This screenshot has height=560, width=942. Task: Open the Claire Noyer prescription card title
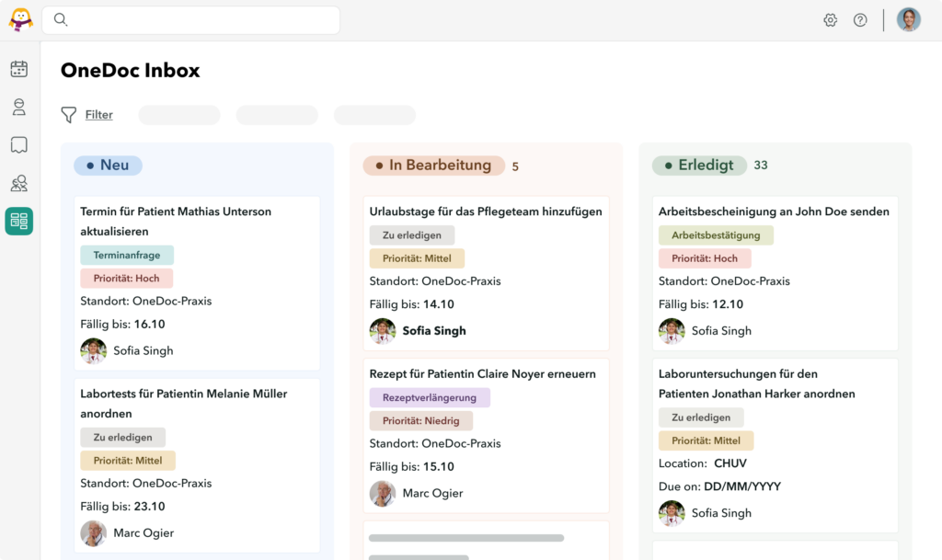(x=482, y=374)
